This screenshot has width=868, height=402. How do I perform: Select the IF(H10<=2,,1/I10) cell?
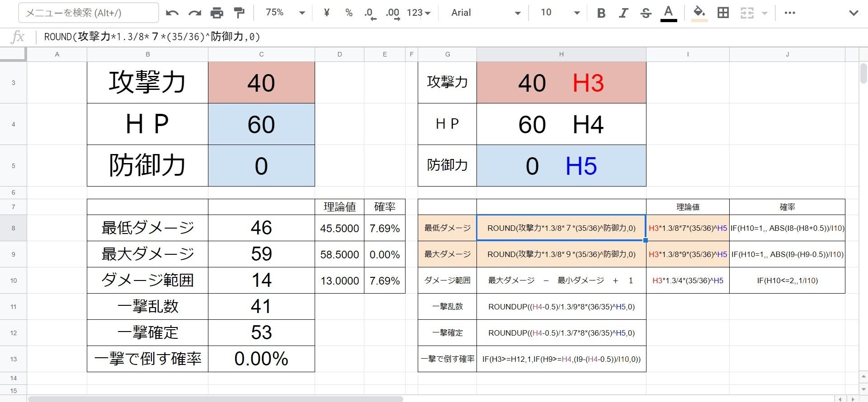(787, 280)
